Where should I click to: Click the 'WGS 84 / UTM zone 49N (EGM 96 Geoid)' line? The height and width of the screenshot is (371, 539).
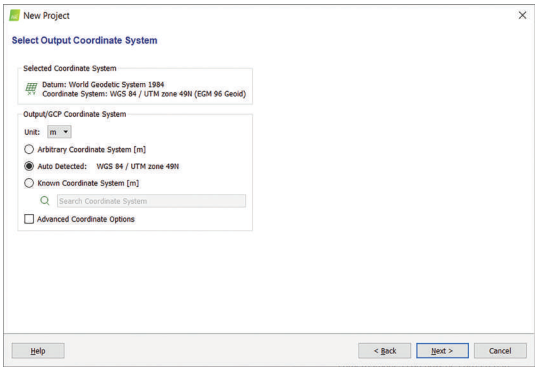click(x=144, y=94)
